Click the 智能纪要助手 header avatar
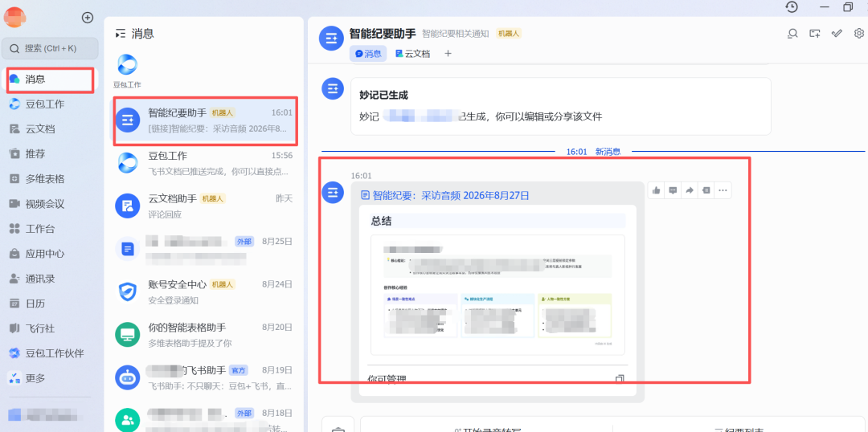Viewport: 868px width, 432px height. [x=332, y=39]
